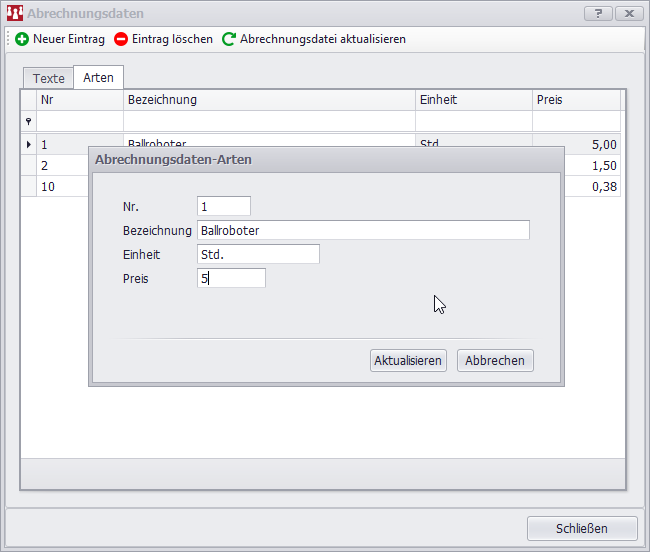Viewport: 650px width, 552px height.
Task: Click the filter row icon in the grid
Action: pyautogui.click(x=28, y=121)
